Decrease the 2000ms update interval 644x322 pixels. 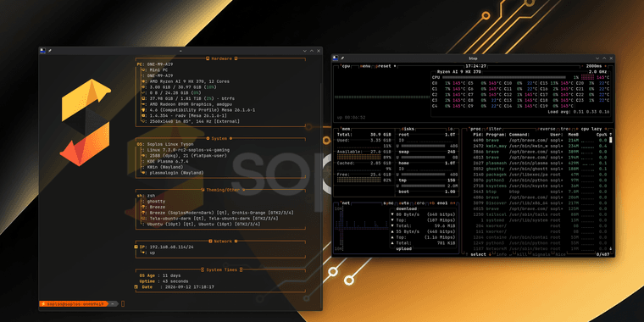click(583, 66)
